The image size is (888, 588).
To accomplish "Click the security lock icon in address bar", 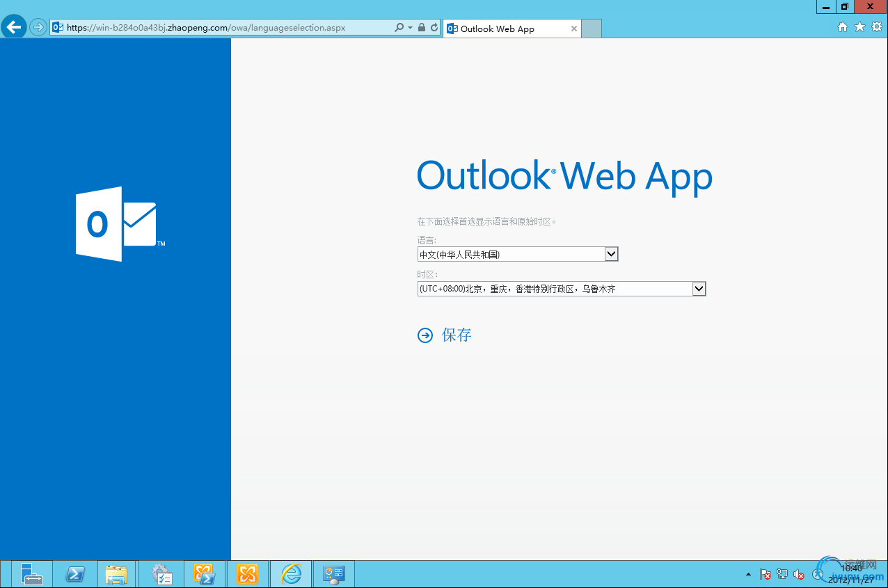I will (422, 28).
